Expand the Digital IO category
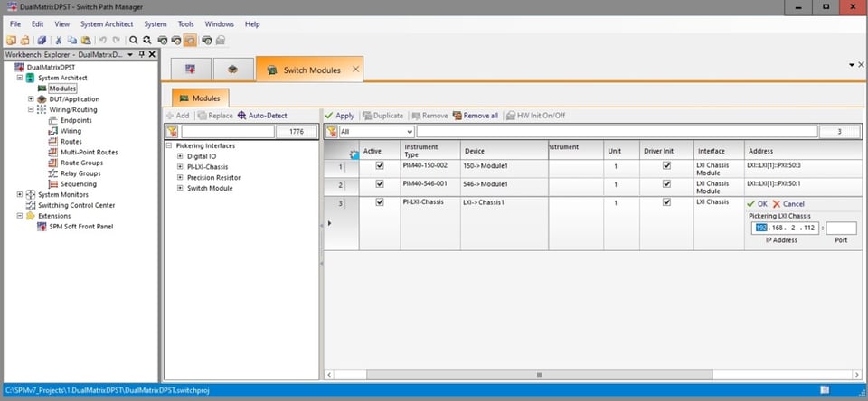 click(180, 156)
